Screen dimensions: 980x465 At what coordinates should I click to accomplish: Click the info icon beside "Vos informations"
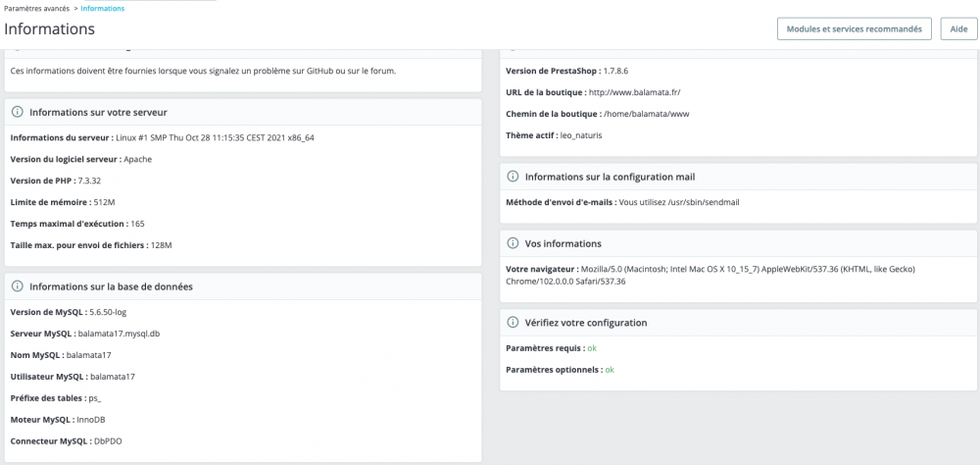click(x=513, y=243)
